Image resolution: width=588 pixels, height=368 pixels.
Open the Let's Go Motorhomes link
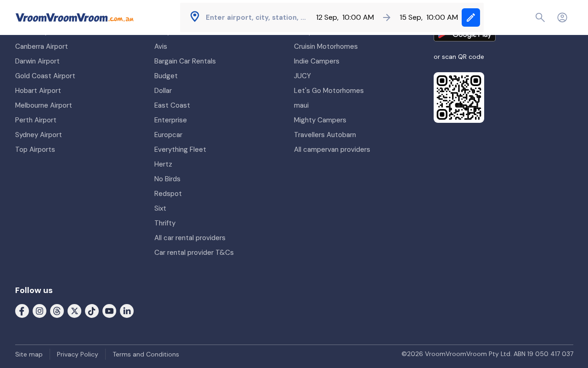(x=329, y=91)
